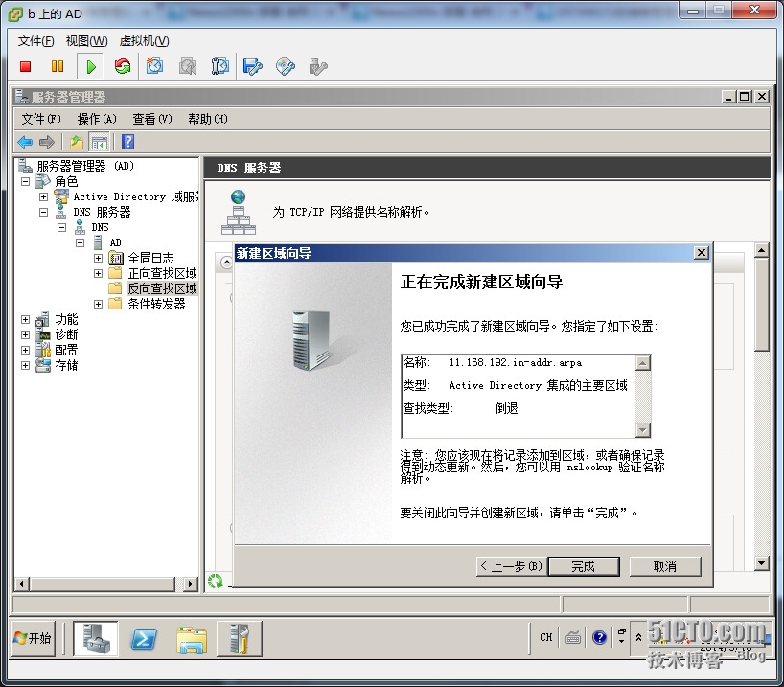Open Windows Explorer from the taskbar
784x687 pixels.
(192, 639)
